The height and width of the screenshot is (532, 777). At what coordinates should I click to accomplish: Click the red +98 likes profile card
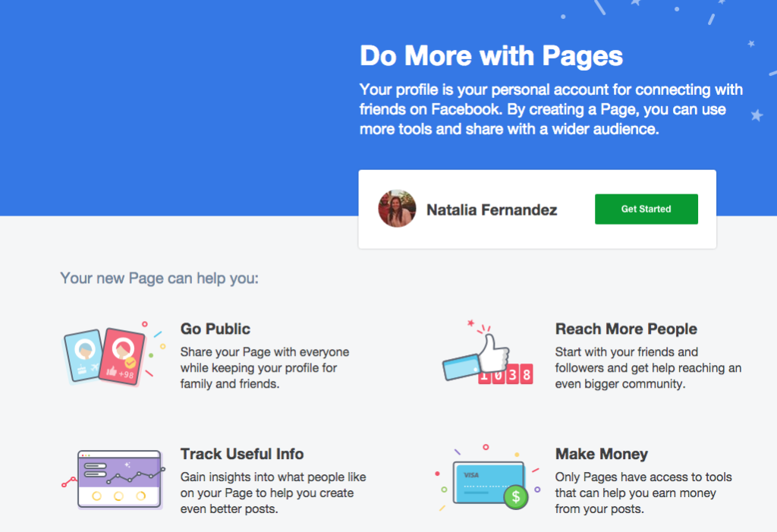click(x=123, y=355)
